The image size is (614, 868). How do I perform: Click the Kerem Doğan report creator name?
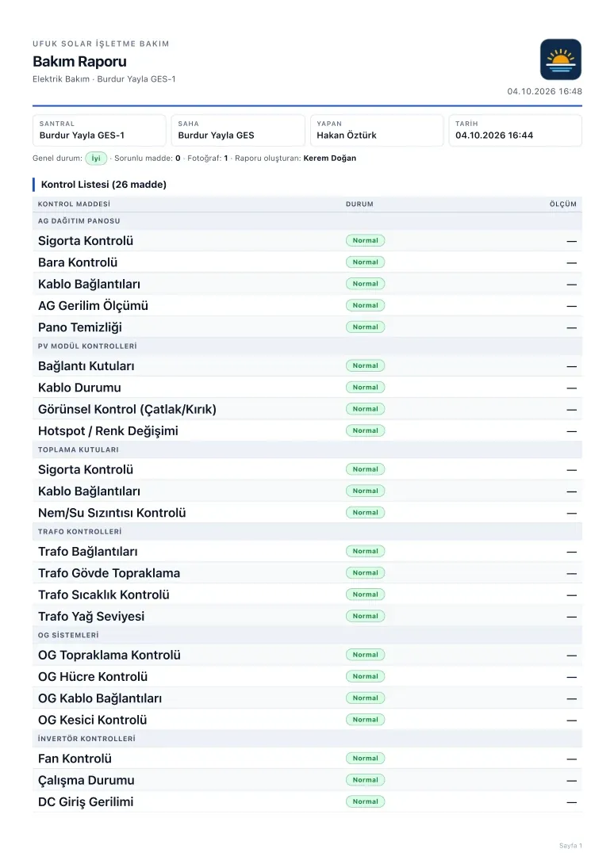[330, 159]
